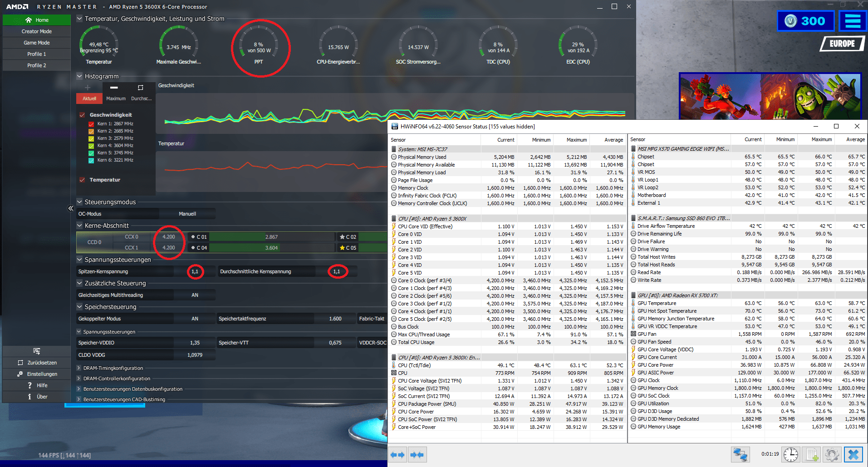868x467 pixels.
Task: Click the plus icon in Histogramm panel
Action: [x=88, y=88]
